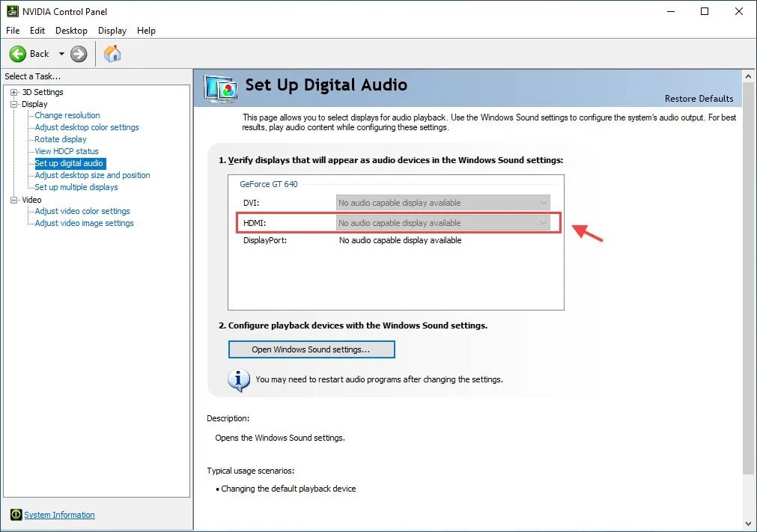
Task: Select Adjust video image settings
Action: (x=84, y=223)
